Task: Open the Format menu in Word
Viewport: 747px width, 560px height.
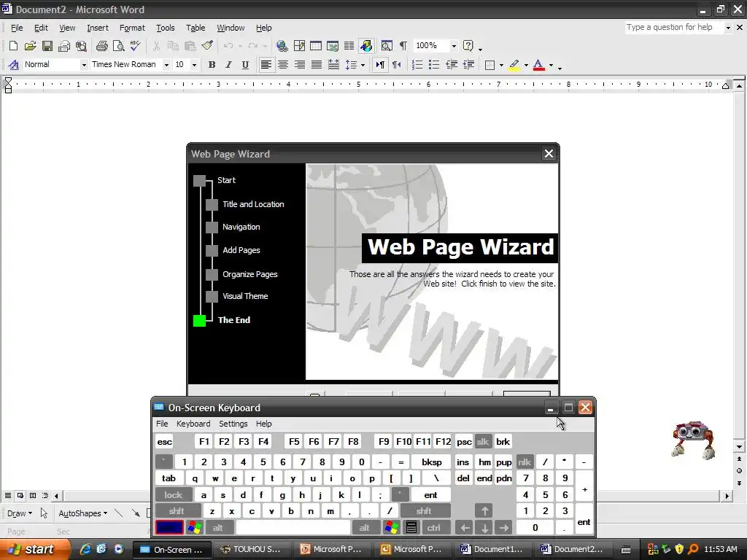Action: click(x=132, y=28)
